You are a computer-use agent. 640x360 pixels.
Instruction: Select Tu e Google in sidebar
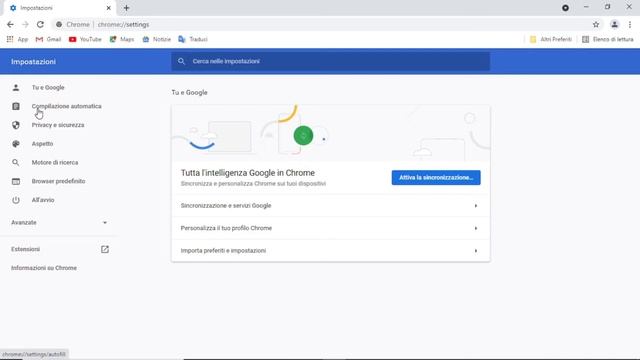[48, 87]
